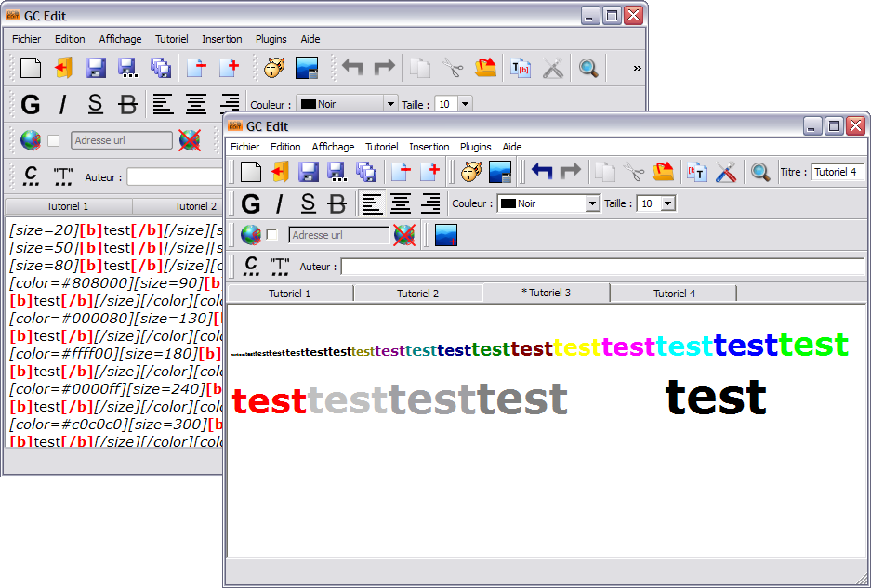Select Tutoriel 4 tab in front window

pyautogui.click(x=674, y=294)
